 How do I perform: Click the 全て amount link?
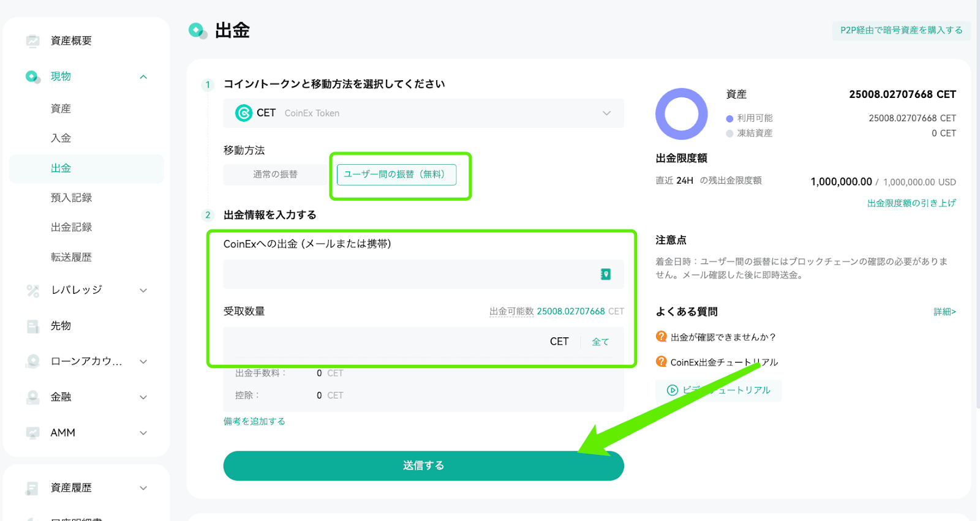[x=600, y=342]
